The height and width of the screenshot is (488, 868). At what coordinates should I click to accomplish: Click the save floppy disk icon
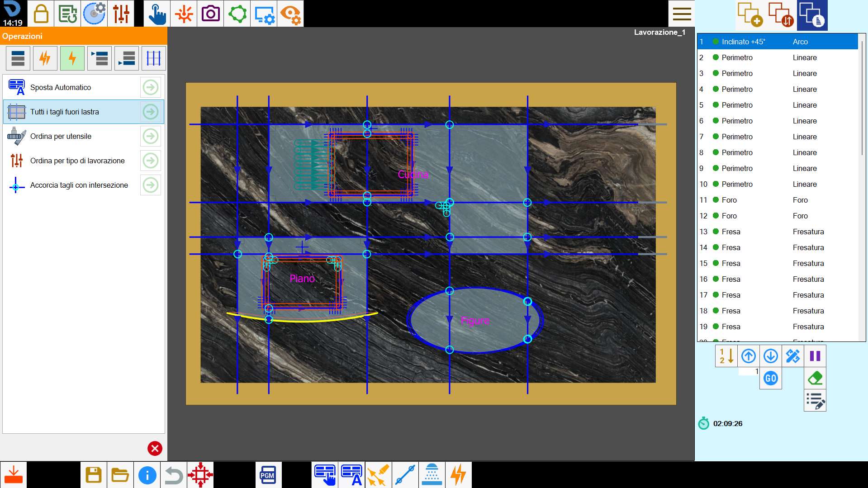point(94,475)
